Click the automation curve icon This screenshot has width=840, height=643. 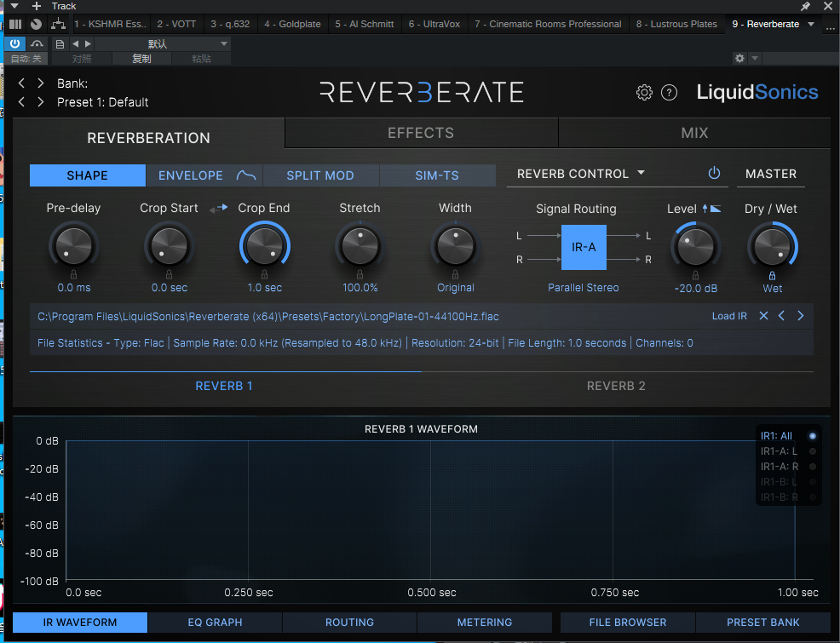click(x=37, y=44)
